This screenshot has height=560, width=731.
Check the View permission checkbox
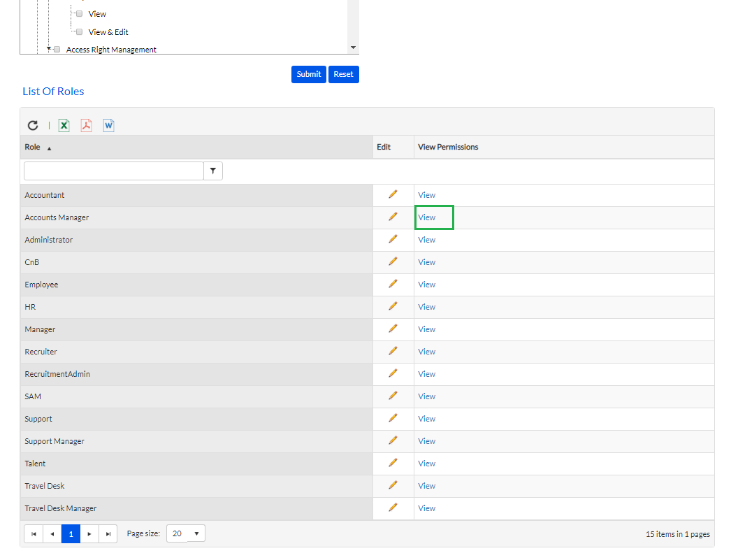(x=79, y=14)
